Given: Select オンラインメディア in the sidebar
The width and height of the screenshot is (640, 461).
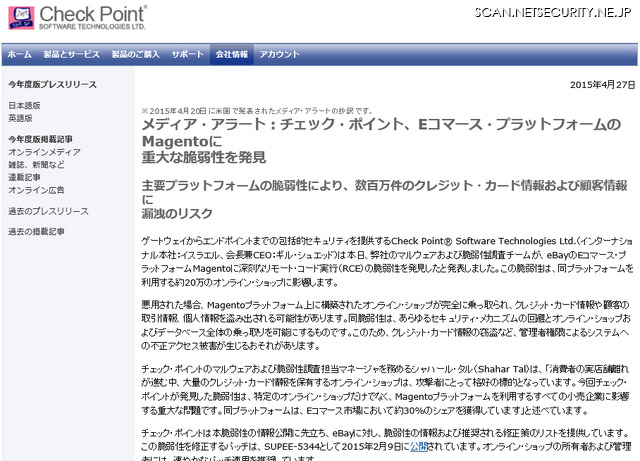Looking at the screenshot, I should pos(38,152).
